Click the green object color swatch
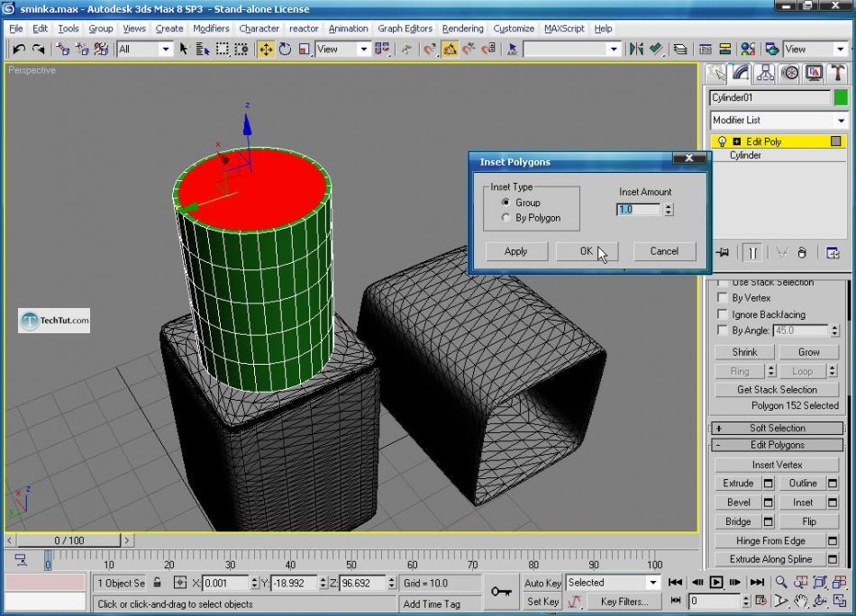This screenshot has width=856, height=616. 841,97
